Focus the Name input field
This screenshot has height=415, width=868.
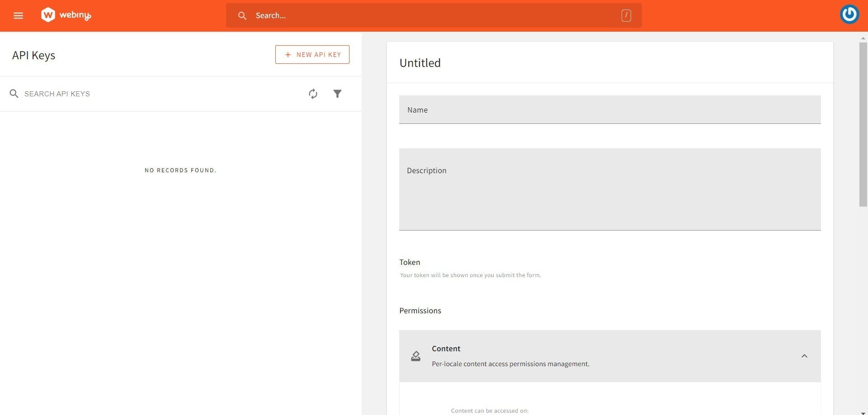coord(609,110)
